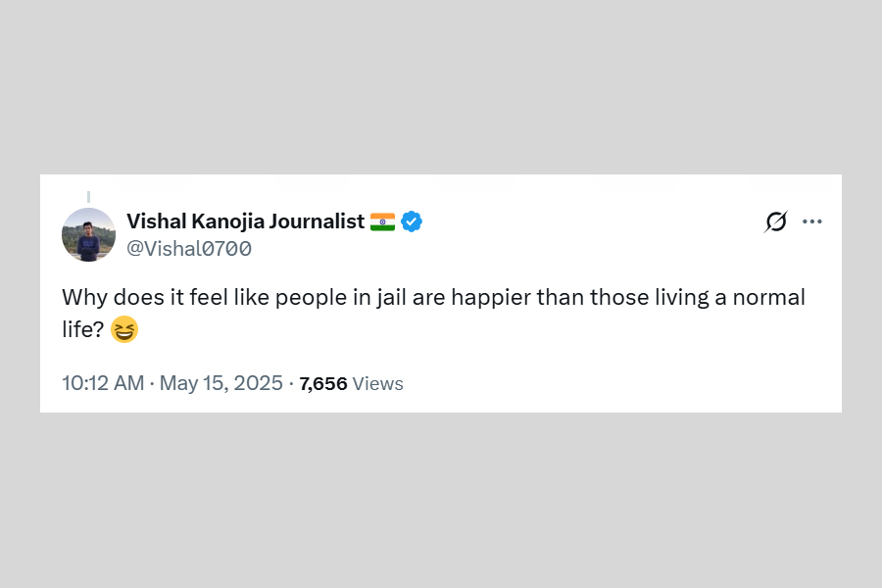The width and height of the screenshot is (882, 588).
Task: Click the thread connector line above the avatar
Action: click(x=88, y=197)
